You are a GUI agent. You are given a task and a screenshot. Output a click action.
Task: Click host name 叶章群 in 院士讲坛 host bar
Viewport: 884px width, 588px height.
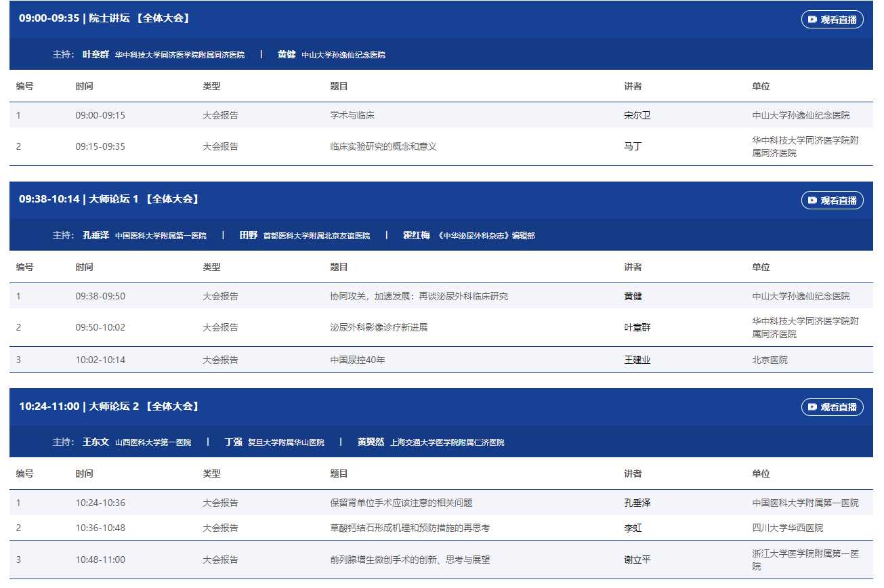96,54
